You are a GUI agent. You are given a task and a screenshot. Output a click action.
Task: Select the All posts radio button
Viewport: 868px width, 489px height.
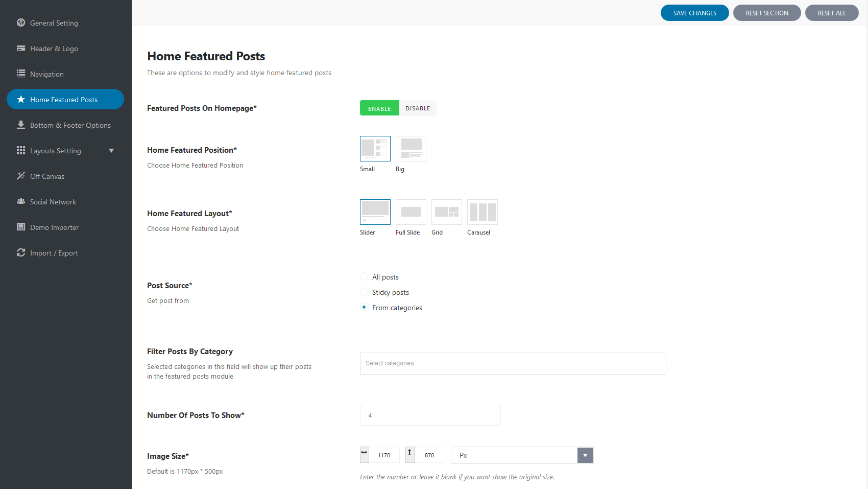click(364, 277)
